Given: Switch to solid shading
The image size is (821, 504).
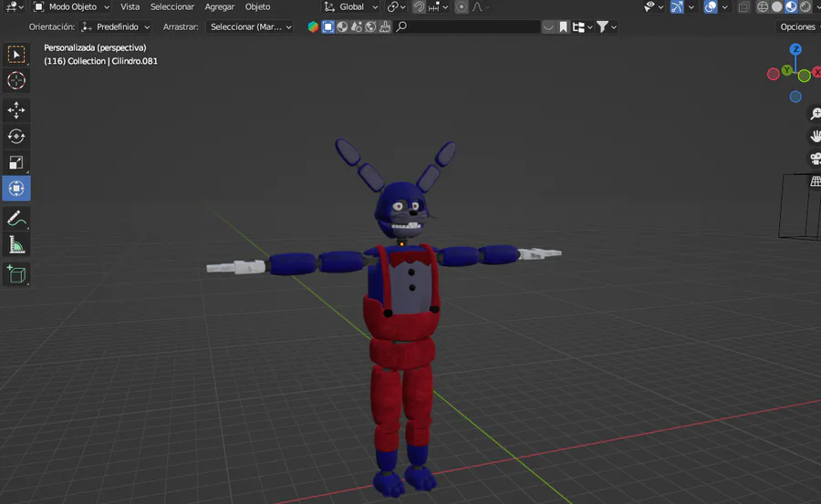Looking at the screenshot, I should pyautogui.click(x=777, y=6).
